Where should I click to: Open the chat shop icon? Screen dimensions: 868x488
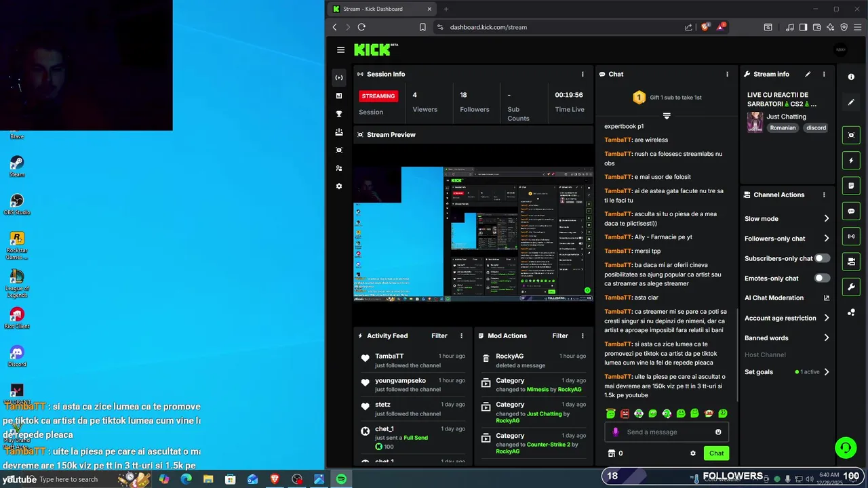611,453
